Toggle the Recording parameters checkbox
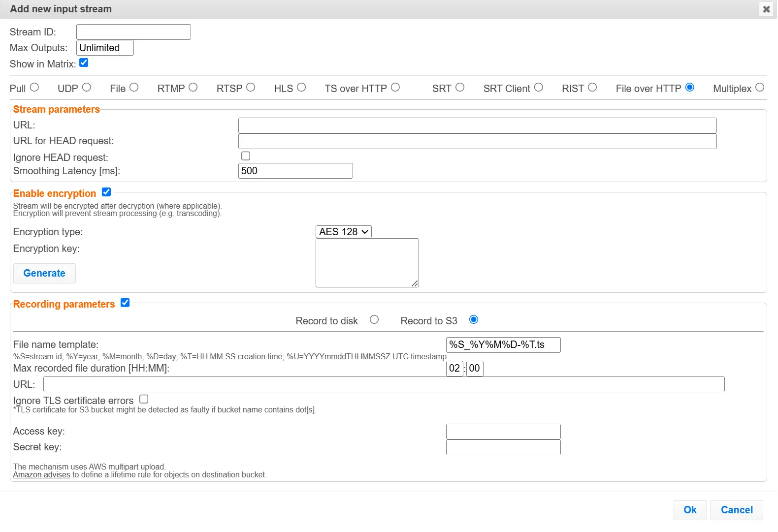This screenshot has width=778, height=532. pos(125,303)
